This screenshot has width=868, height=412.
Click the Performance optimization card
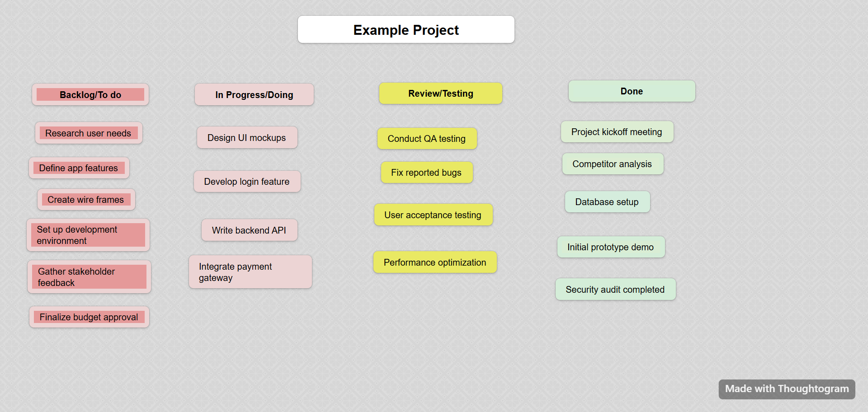[x=435, y=262]
